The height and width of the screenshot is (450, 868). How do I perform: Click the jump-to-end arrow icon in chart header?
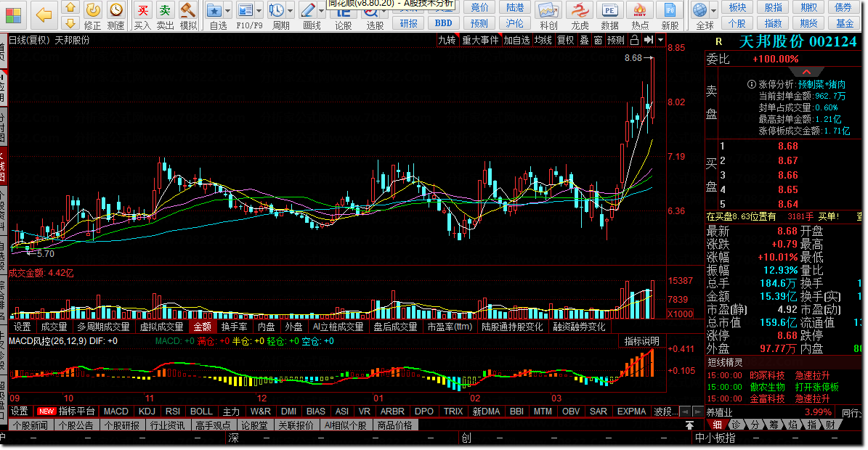coord(648,40)
